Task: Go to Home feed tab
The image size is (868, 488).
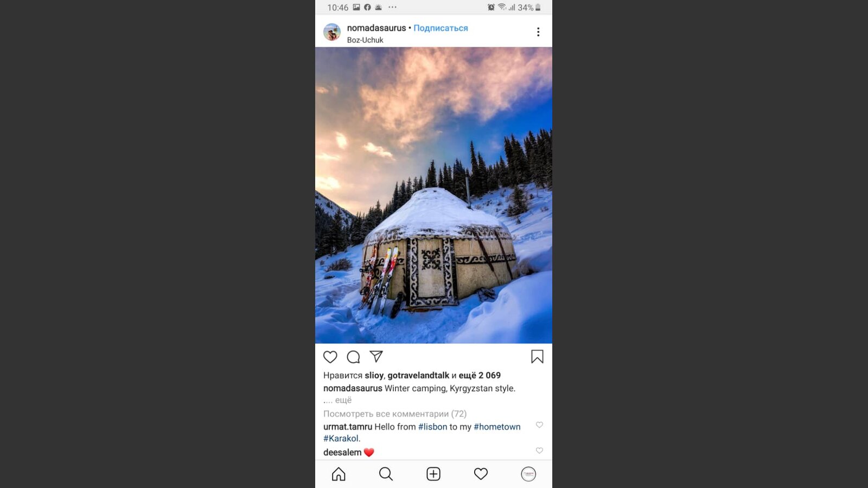Action: (x=339, y=474)
